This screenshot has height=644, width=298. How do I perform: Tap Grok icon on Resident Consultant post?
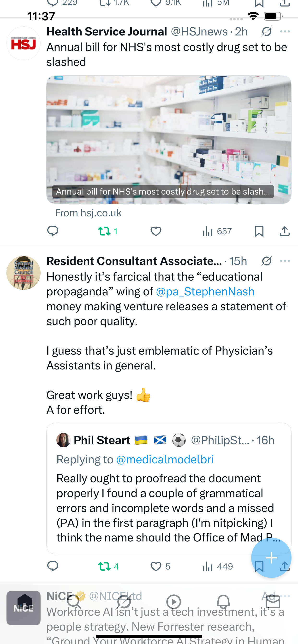[266, 261]
